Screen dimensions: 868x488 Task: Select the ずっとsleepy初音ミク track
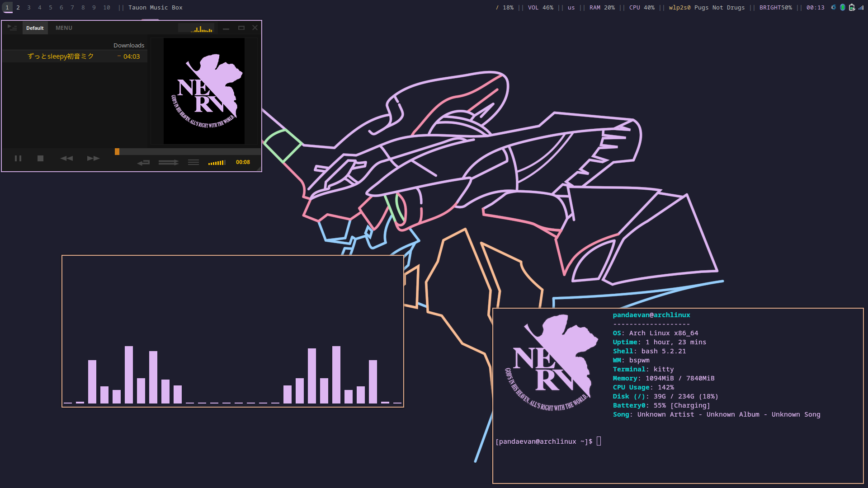coord(61,56)
